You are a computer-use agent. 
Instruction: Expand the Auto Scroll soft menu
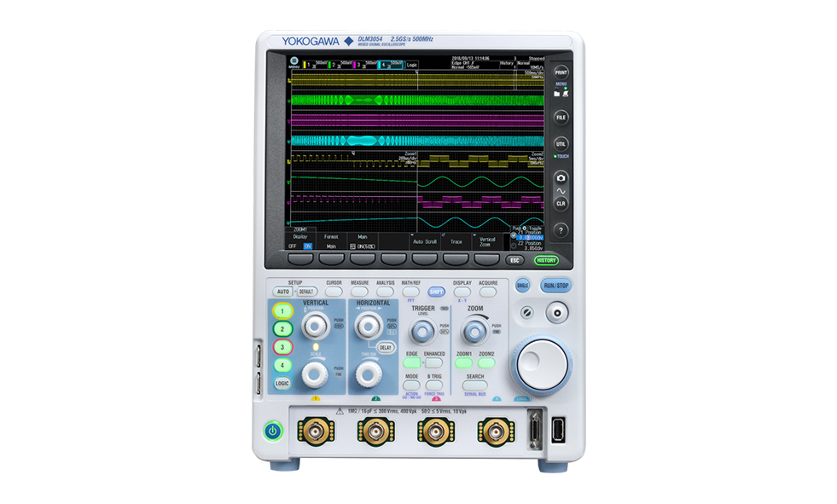tap(424, 241)
